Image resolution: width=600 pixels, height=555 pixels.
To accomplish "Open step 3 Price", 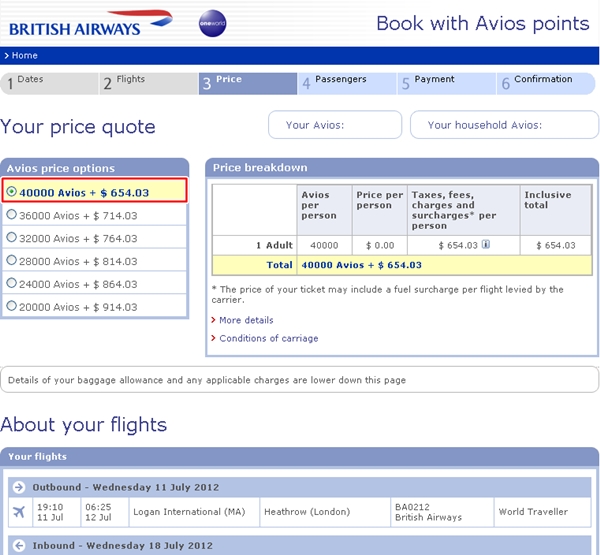I will point(248,83).
